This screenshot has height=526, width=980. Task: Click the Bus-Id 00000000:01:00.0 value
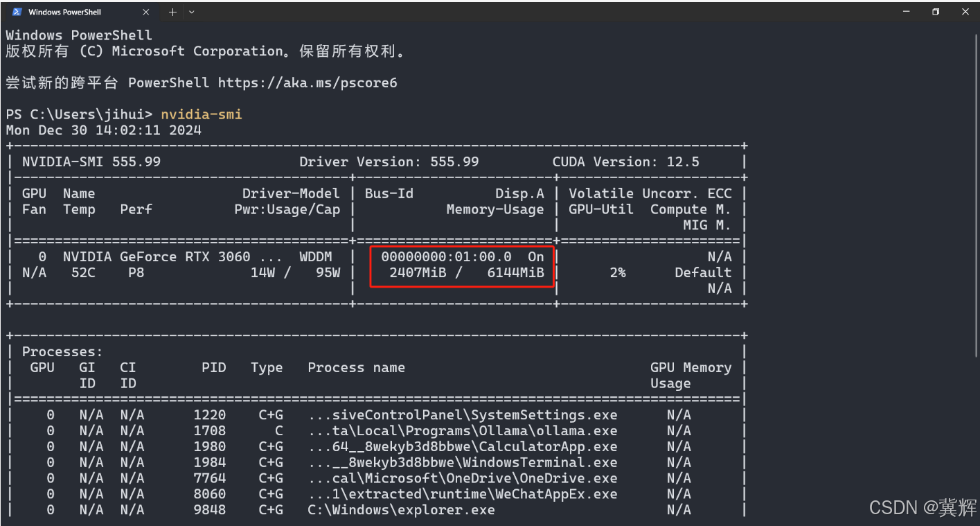point(446,256)
